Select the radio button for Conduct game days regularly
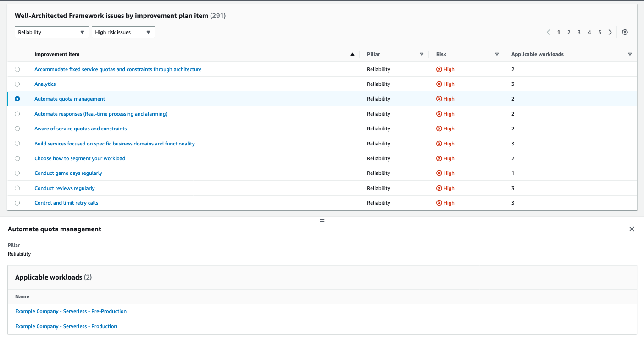Image resolution: width=644 pixels, height=341 pixels. coord(17,173)
